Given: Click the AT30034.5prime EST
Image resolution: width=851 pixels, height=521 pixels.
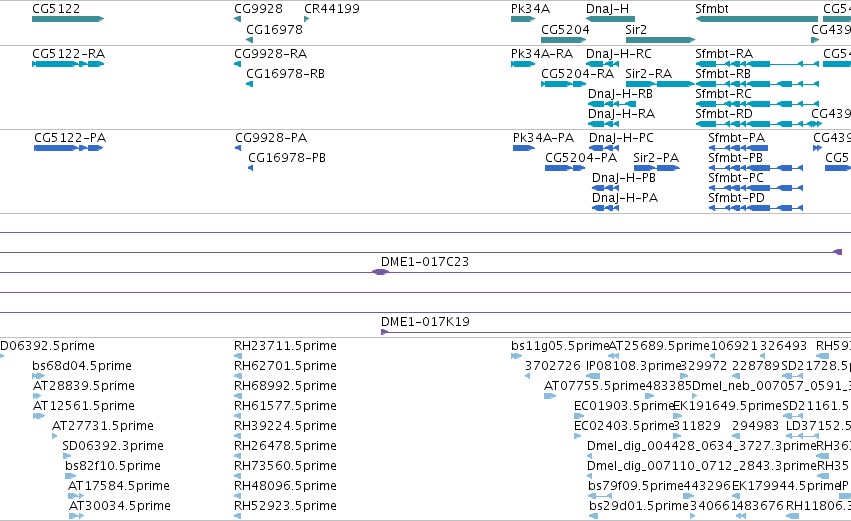Looking at the screenshot, I should (77, 516).
